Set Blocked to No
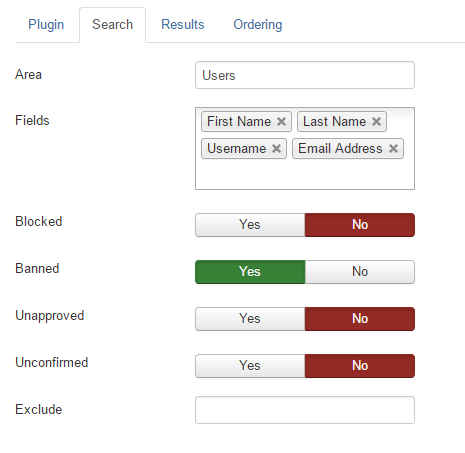465x453 pixels. [x=360, y=225]
